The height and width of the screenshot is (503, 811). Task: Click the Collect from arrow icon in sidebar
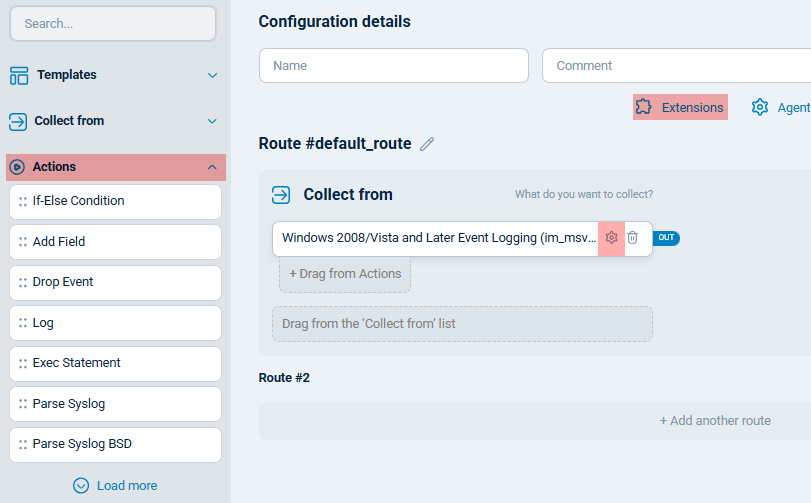[x=18, y=121]
